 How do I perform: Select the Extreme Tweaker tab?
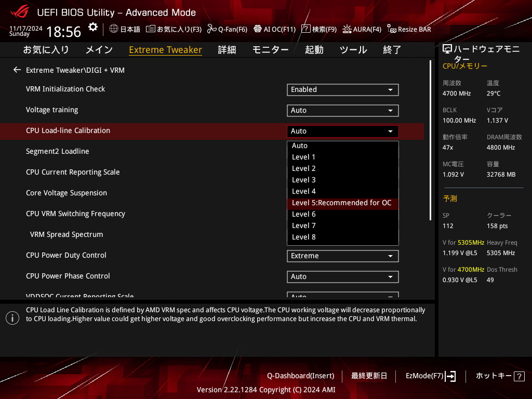tap(166, 50)
